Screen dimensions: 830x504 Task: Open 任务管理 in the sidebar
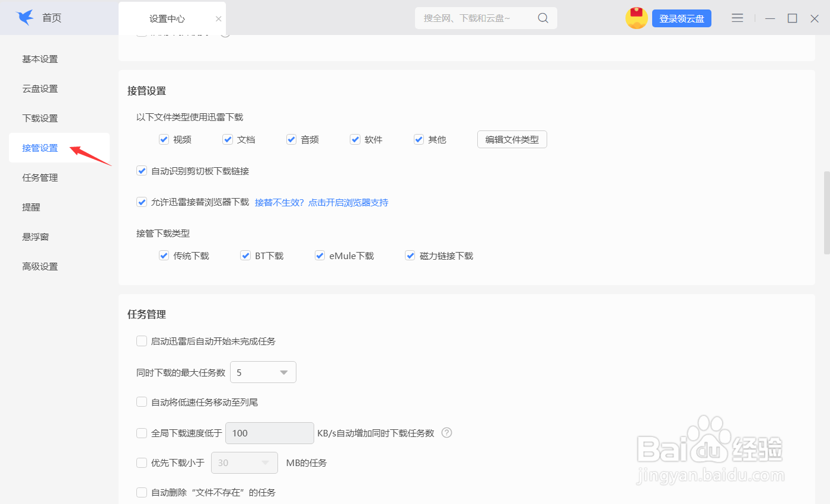(40, 178)
